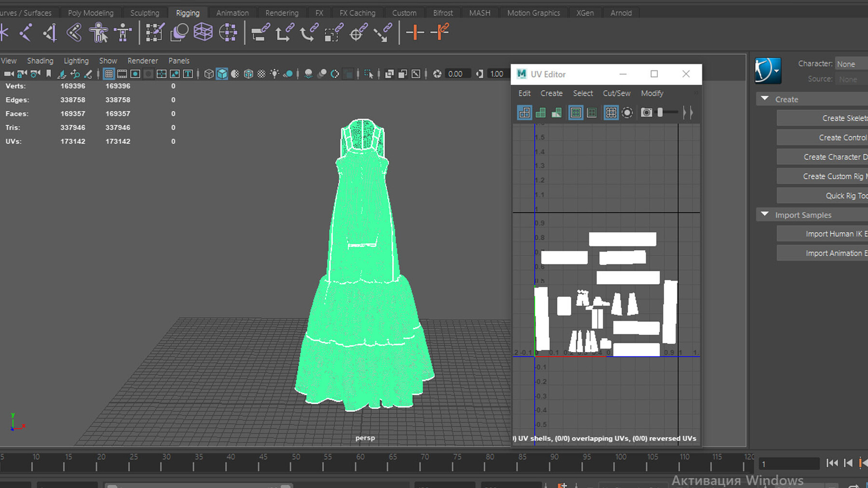Apply Parent Constraint from the shelf

[260, 33]
